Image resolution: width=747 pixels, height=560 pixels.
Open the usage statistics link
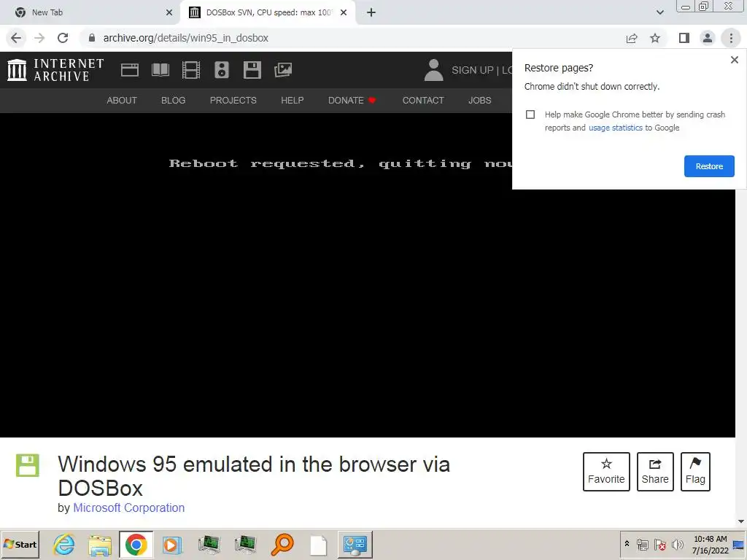click(x=616, y=128)
